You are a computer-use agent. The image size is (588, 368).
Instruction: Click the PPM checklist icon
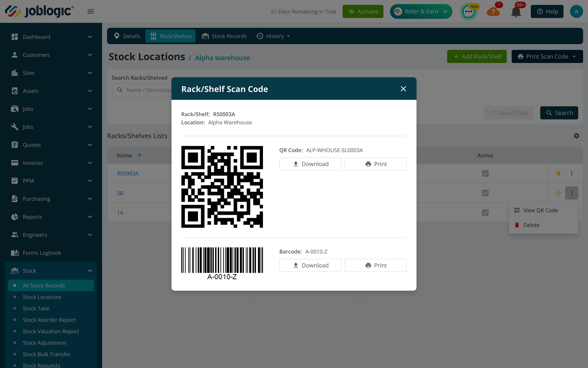coord(14,181)
